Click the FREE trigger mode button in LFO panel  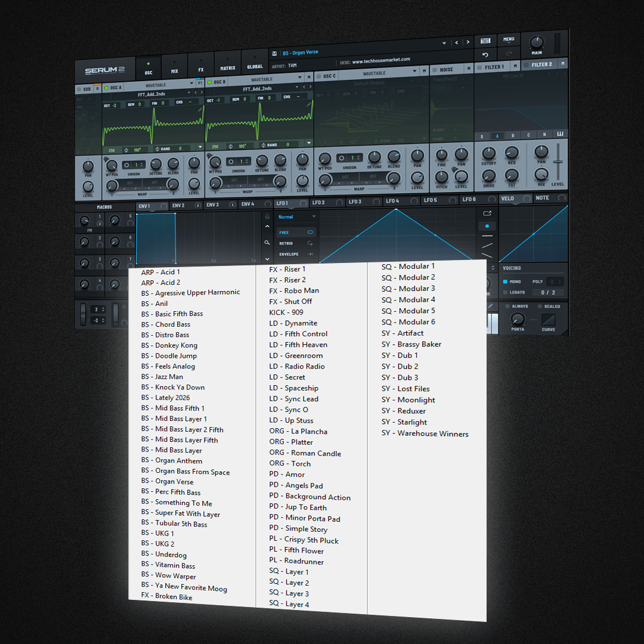(284, 232)
